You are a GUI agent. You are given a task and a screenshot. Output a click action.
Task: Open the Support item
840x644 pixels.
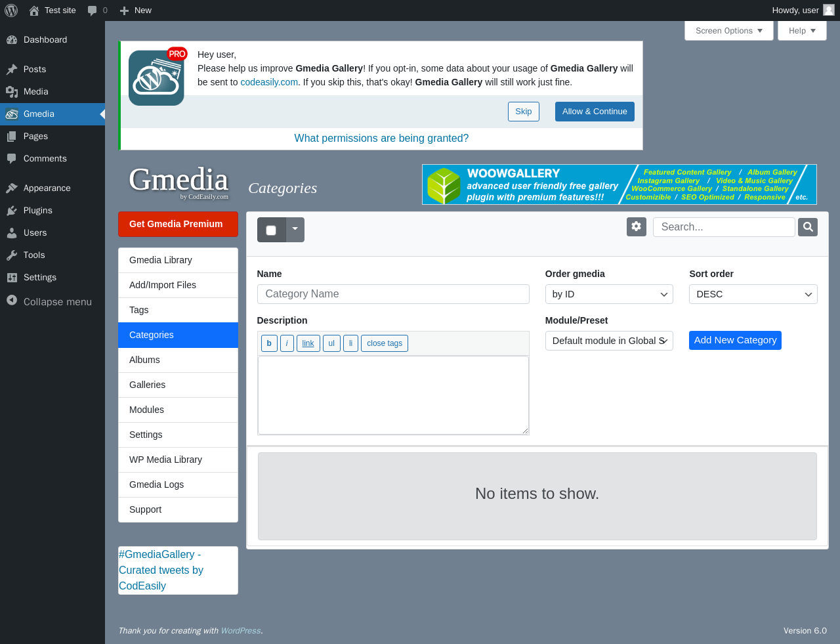pyautogui.click(x=178, y=509)
